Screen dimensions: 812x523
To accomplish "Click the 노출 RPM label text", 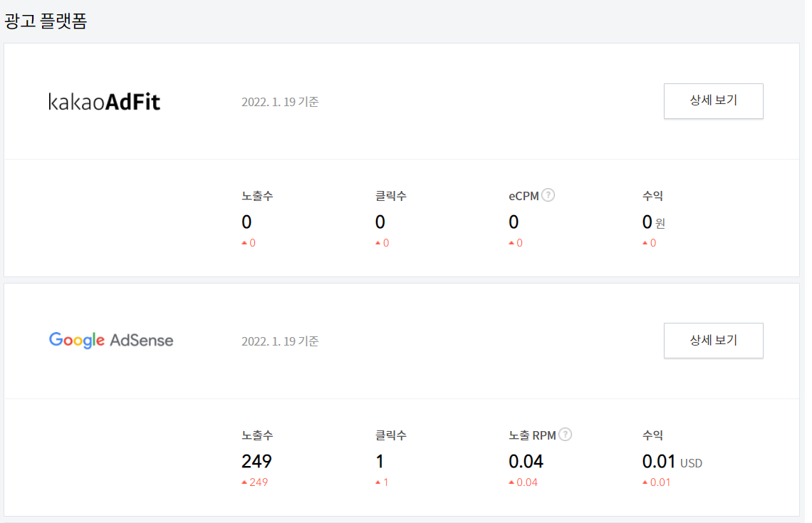I will click(532, 435).
